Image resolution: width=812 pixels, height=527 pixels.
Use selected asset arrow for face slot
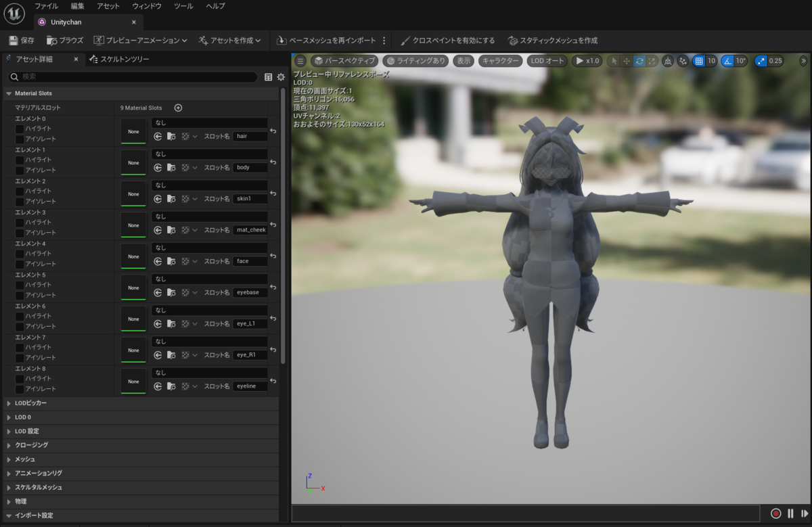[x=158, y=261]
